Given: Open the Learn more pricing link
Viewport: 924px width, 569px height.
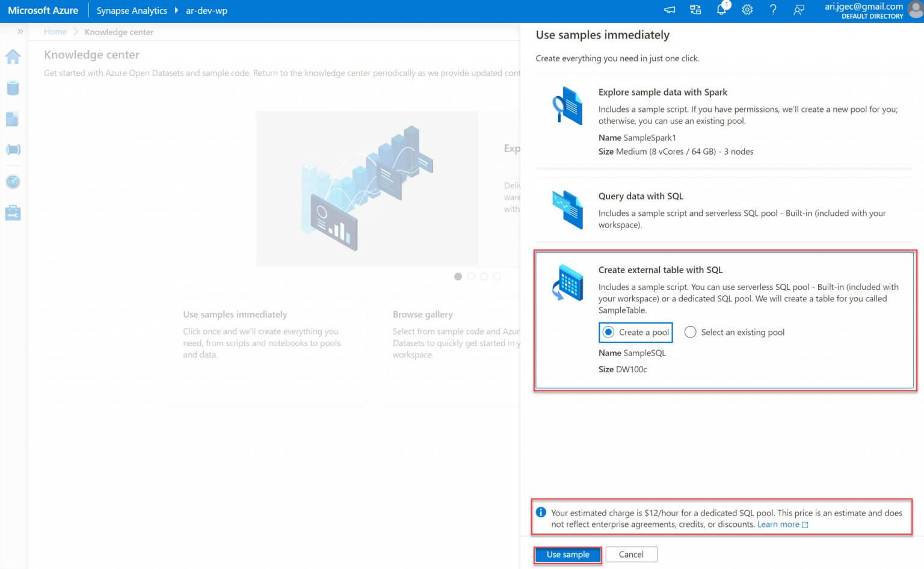Looking at the screenshot, I should 783,524.
